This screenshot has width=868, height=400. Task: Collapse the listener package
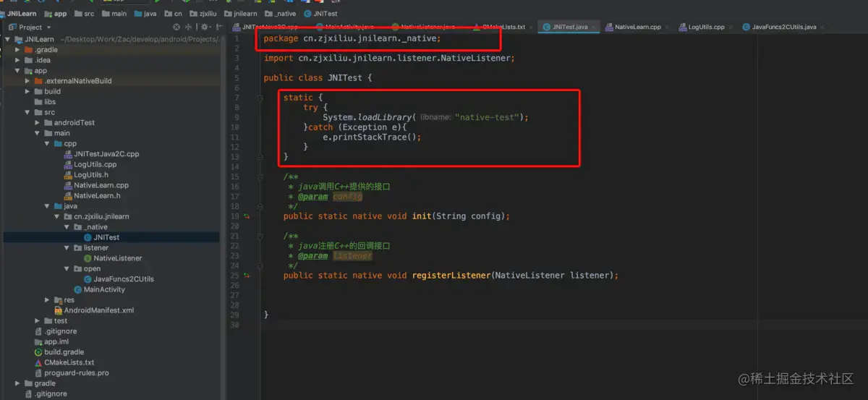(67, 248)
